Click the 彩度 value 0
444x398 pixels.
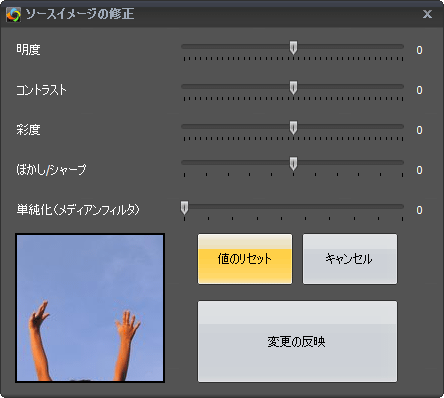pyautogui.click(x=419, y=130)
